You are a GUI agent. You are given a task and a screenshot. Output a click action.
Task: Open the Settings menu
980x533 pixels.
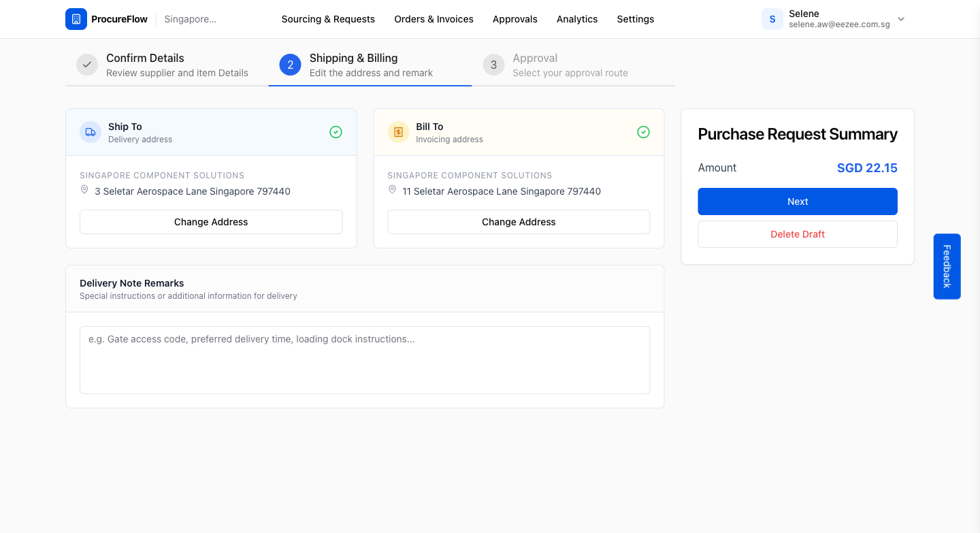pos(636,19)
